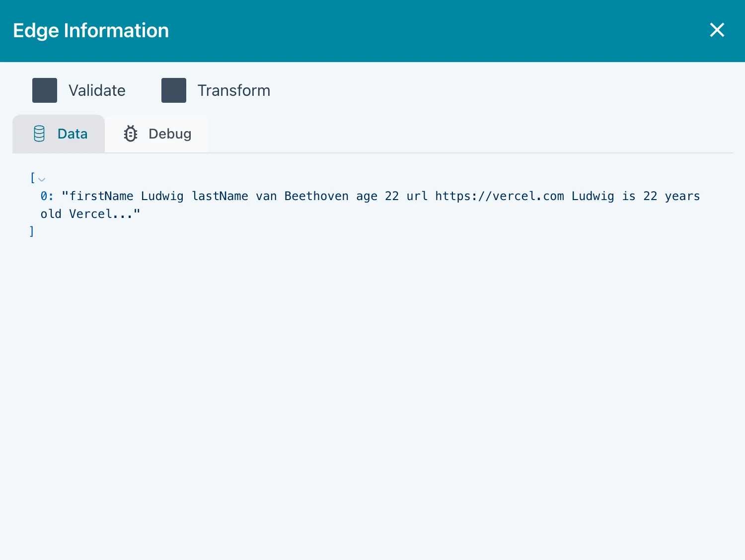Click the Transform label text
This screenshot has width=745, height=560.
click(233, 91)
